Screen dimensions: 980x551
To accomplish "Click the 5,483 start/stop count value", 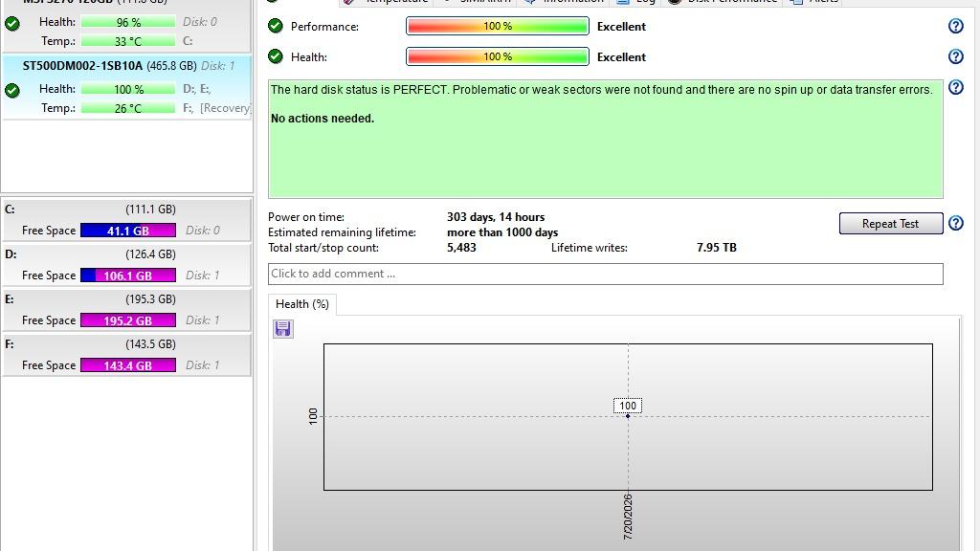I will [x=461, y=248].
